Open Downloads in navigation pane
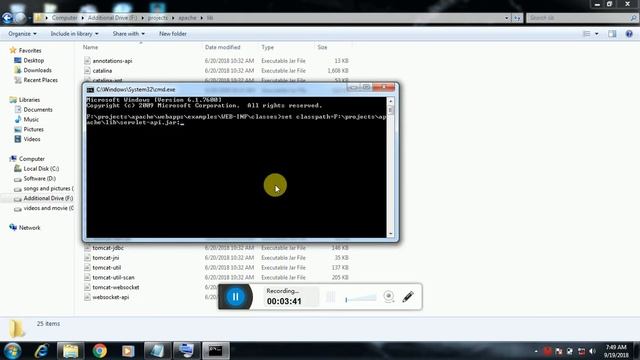640x360 pixels. point(37,70)
